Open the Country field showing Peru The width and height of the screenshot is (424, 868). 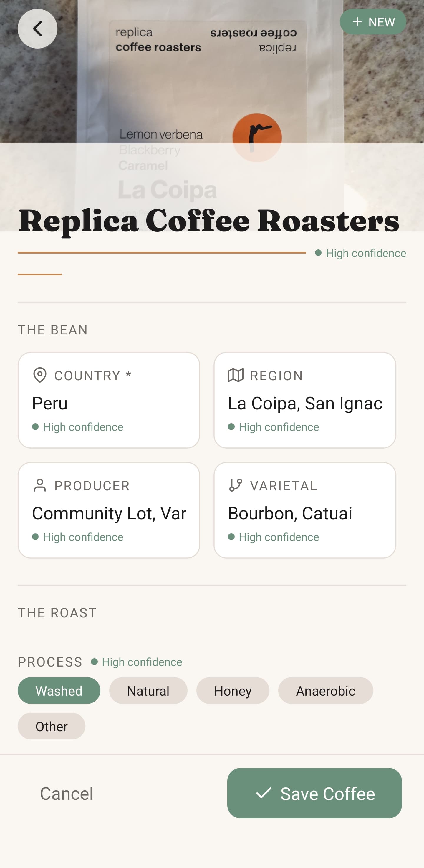(109, 403)
